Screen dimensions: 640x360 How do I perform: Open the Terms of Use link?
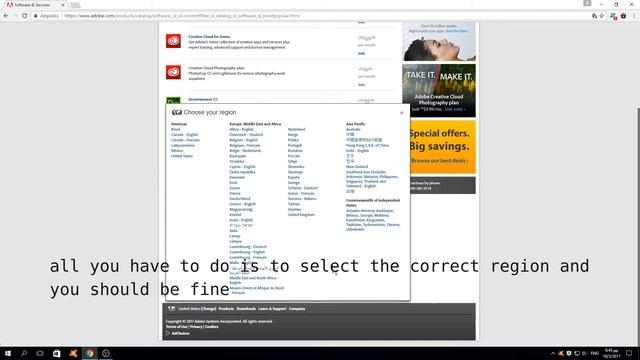[x=176, y=327]
